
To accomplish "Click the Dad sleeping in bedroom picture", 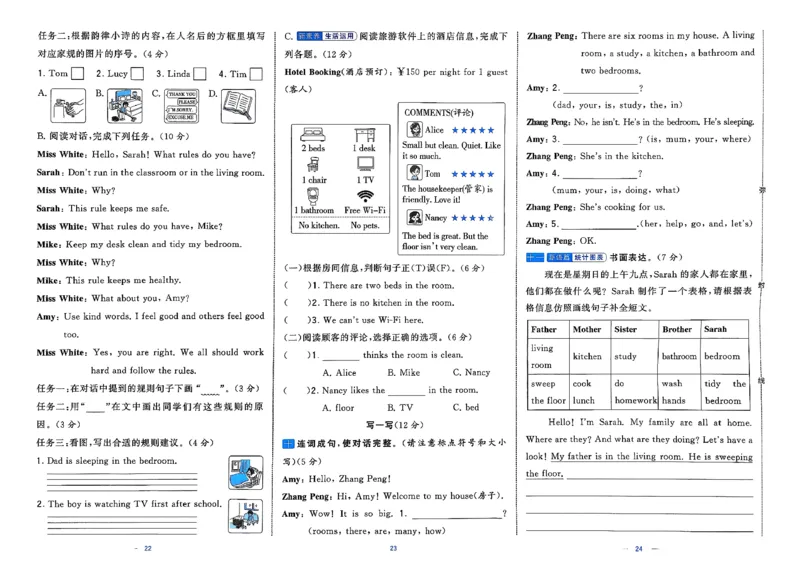I will coord(244,469).
